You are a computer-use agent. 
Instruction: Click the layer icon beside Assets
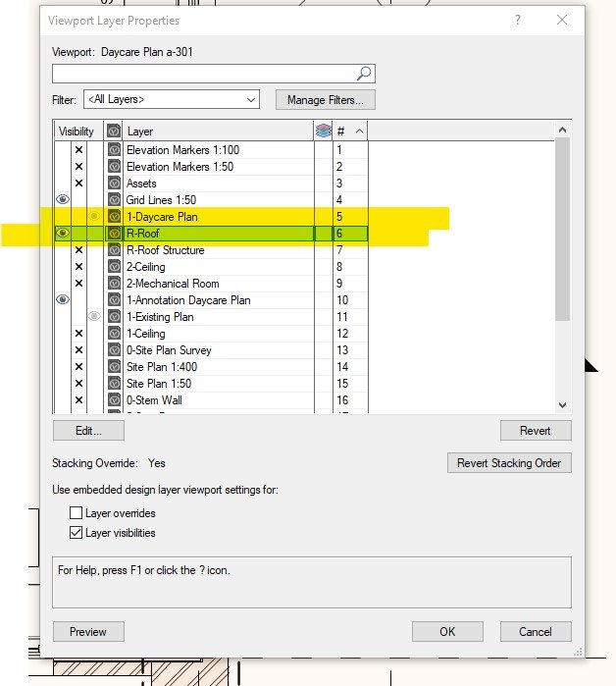coord(114,184)
